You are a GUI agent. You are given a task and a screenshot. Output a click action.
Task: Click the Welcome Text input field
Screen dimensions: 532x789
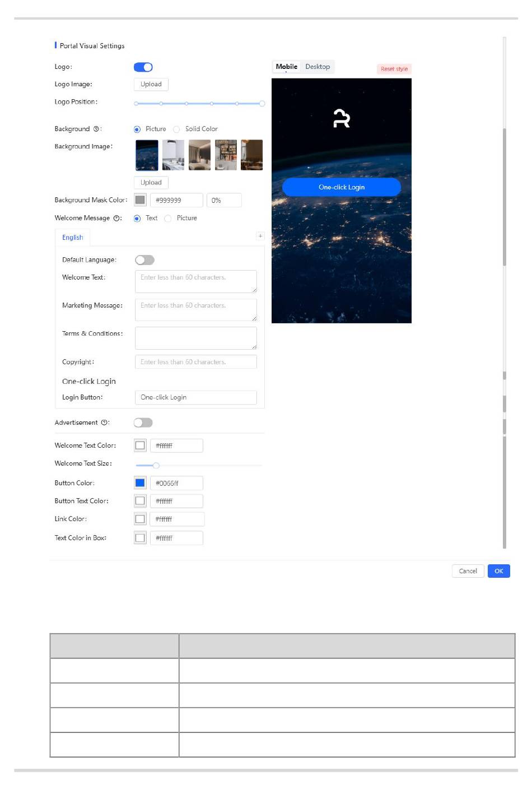(195, 281)
